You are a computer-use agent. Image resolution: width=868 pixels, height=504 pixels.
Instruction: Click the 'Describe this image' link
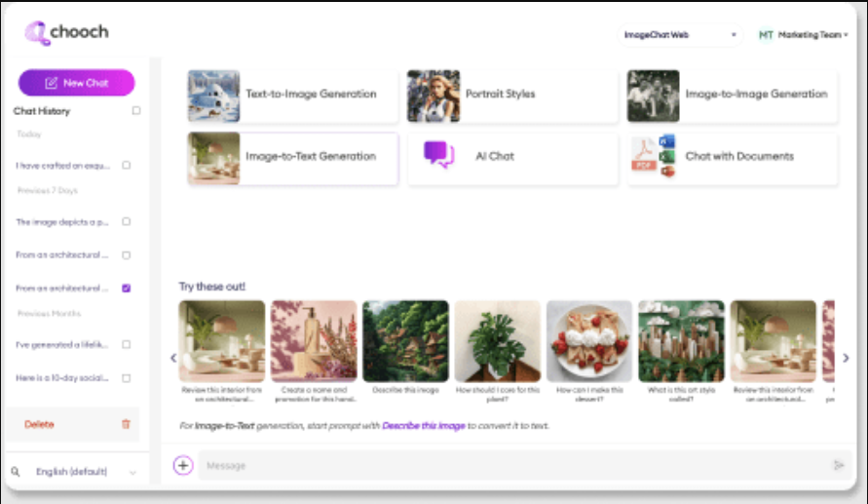[x=424, y=426]
